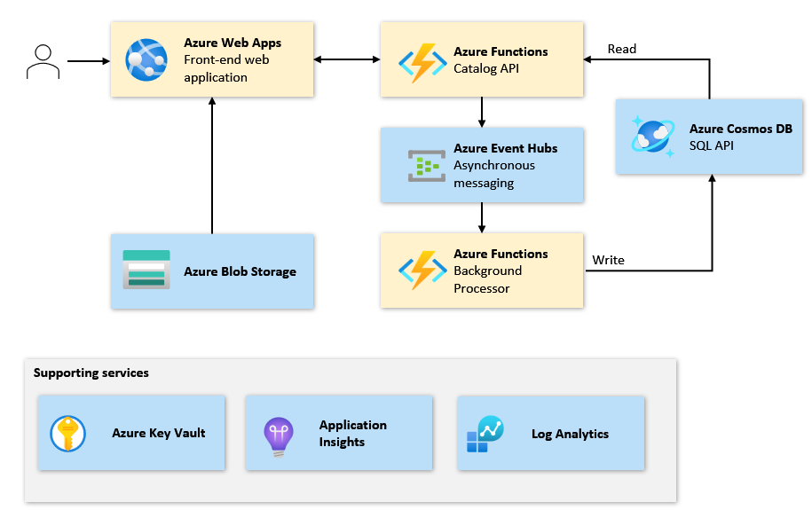The image size is (812, 510).
Task: Select the 'Background Processor' label
Action: click(488, 279)
